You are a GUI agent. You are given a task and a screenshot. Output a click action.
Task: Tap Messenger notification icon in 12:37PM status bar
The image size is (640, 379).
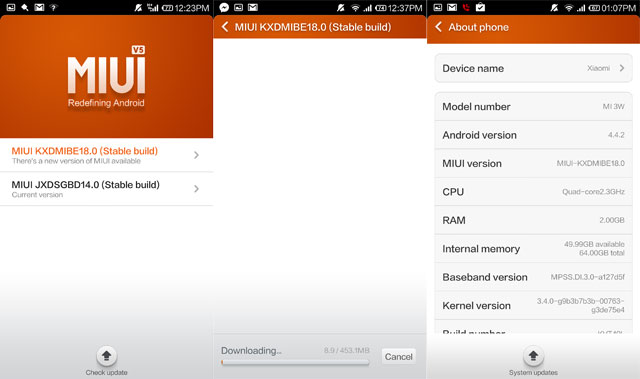click(224, 7)
